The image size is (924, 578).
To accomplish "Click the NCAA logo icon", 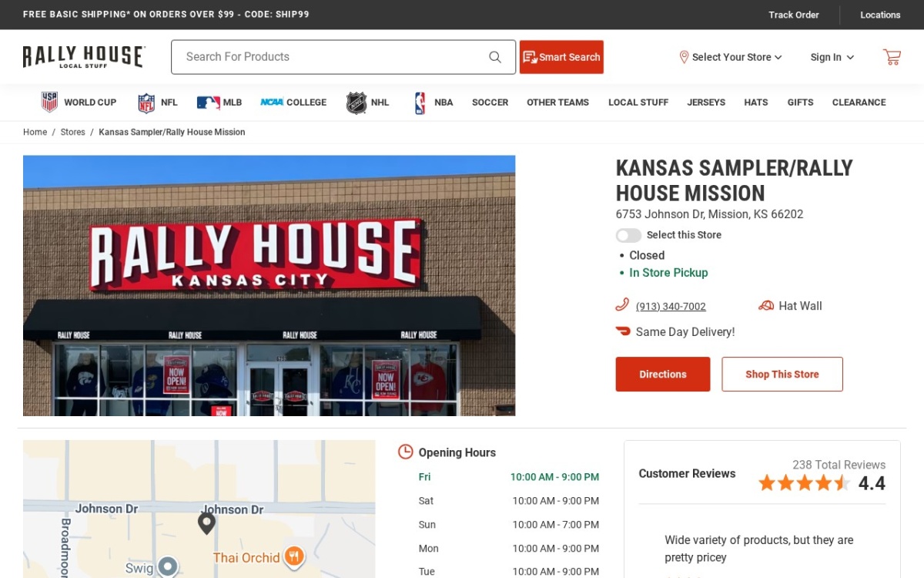I will 272,102.
